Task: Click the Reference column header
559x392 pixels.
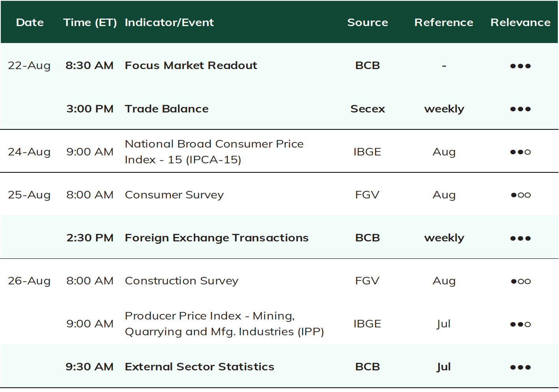Action: coord(444,22)
